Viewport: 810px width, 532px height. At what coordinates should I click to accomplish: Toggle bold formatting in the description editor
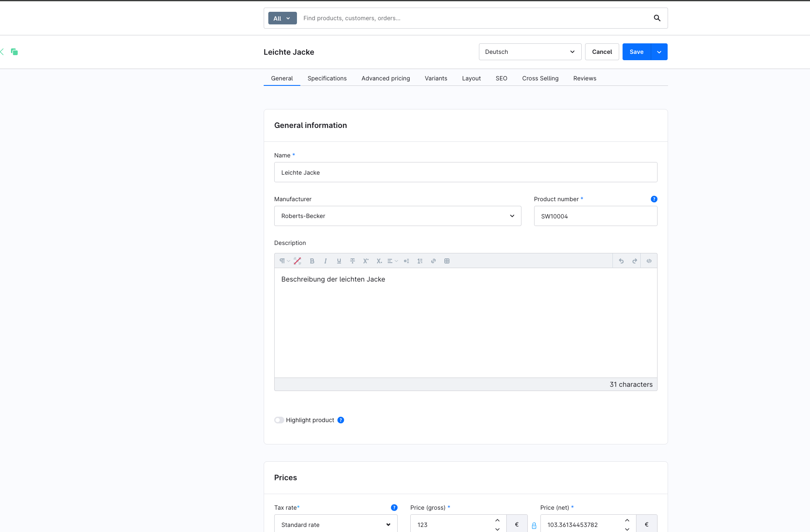click(312, 261)
